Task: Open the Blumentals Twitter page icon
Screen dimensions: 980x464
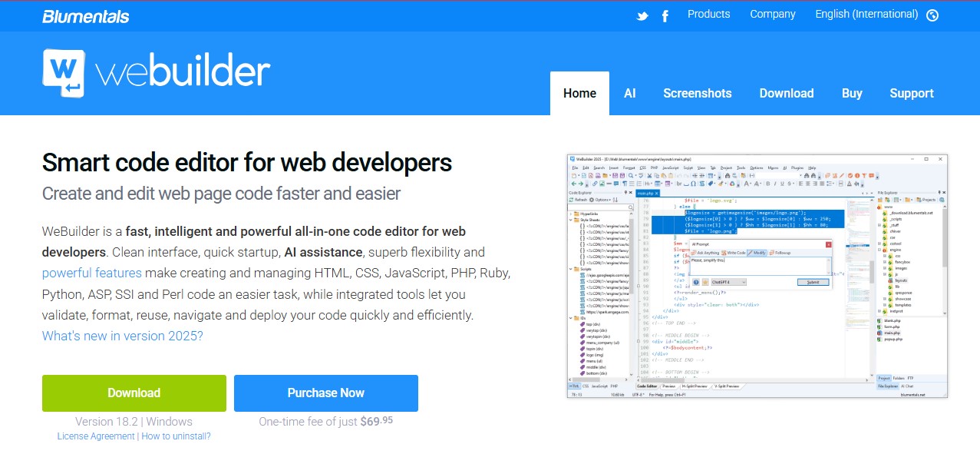Action: [x=642, y=15]
